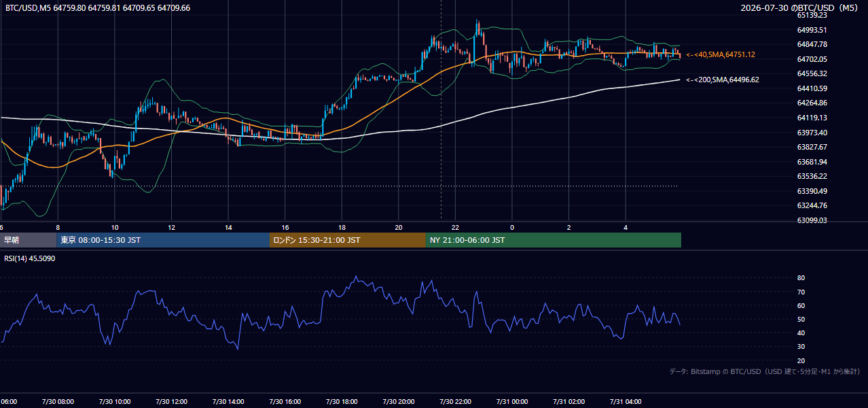868x408 pixels.
Task: Click the Bitstamp data source note
Action: [x=765, y=371]
